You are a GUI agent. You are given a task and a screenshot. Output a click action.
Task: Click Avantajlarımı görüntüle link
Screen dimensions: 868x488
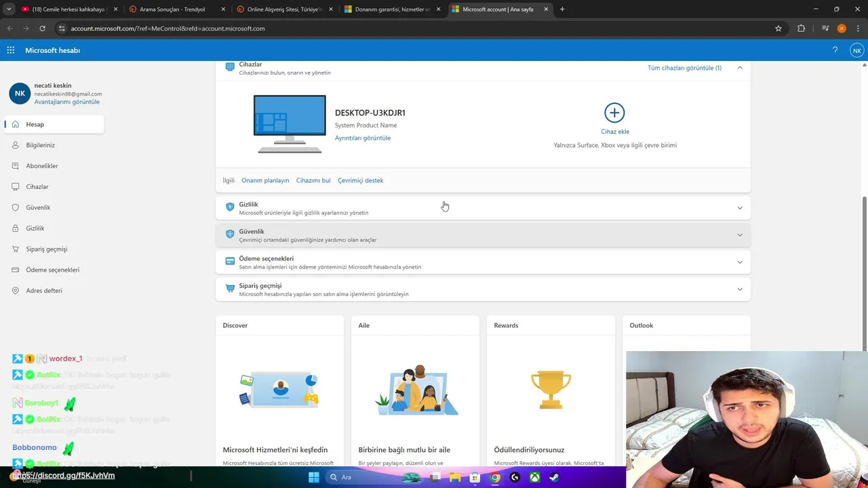click(x=67, y=102)
